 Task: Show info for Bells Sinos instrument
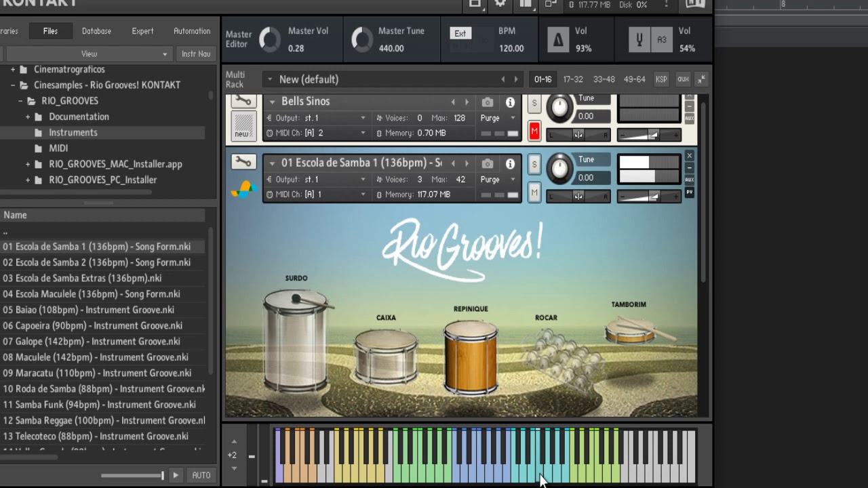[510, 102]
